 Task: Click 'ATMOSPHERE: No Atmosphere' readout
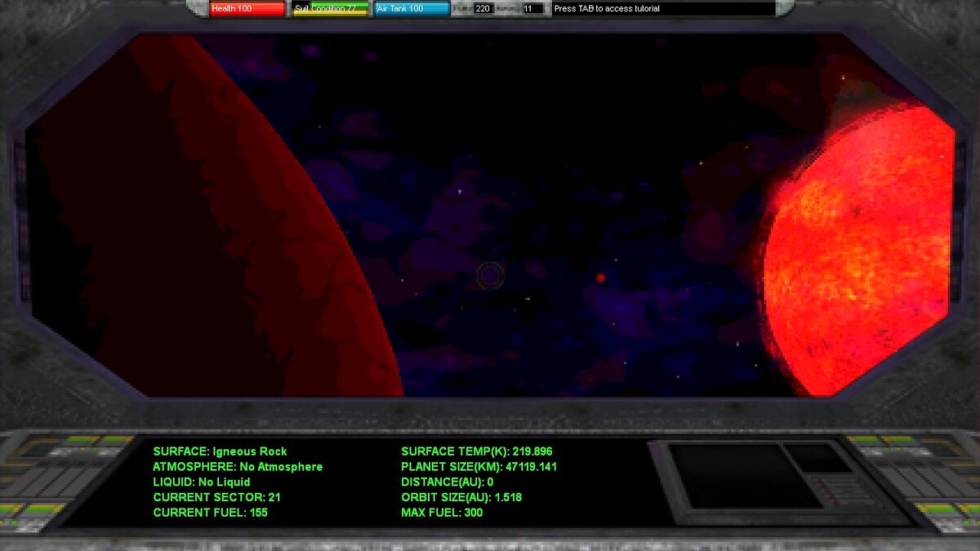(238, 467)
